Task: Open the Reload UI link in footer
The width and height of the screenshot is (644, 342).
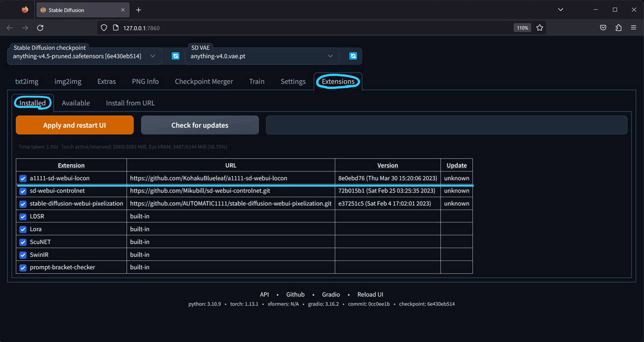Action: (370, 294)
